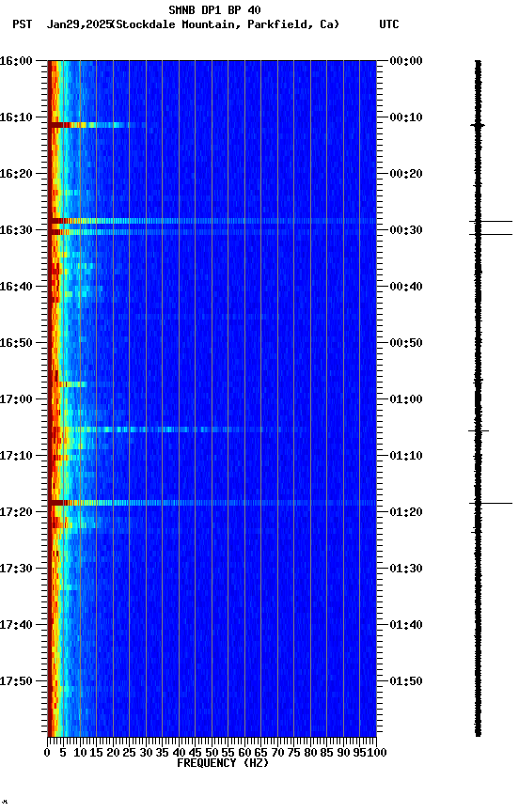
Task: Click the '16:30' PST time label
Action: click(16, 230)
